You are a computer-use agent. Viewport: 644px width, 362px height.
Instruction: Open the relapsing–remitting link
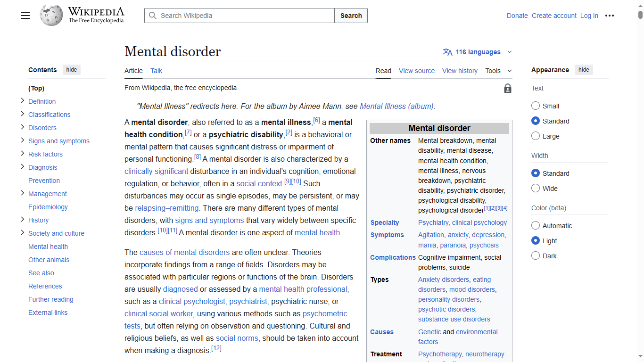click(167, 208)
